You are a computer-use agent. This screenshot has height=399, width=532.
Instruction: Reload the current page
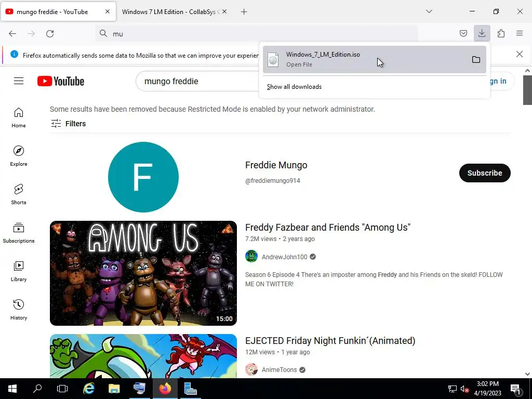point(50,34)
